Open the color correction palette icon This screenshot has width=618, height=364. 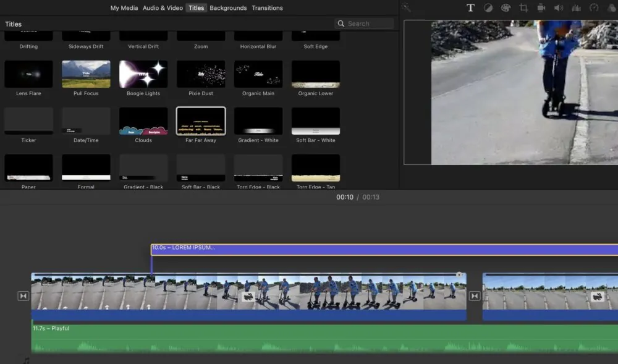[x=506, y=8]
